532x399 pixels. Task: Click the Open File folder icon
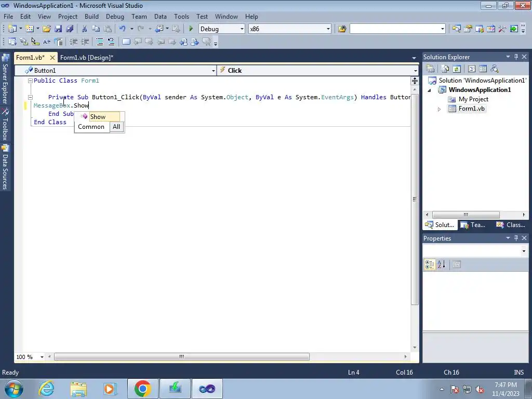47,29
